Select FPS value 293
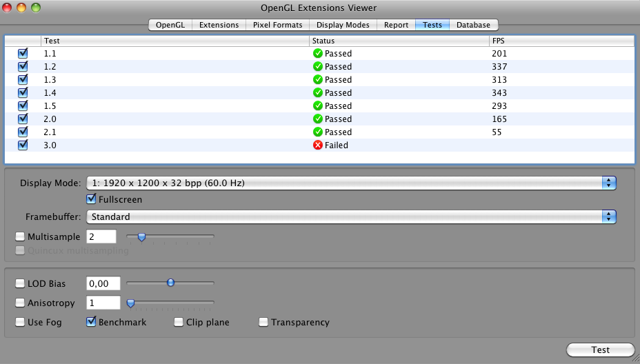The width and height of the screenshot is (640, 364). pyautogui.click(x=499, y=105)
